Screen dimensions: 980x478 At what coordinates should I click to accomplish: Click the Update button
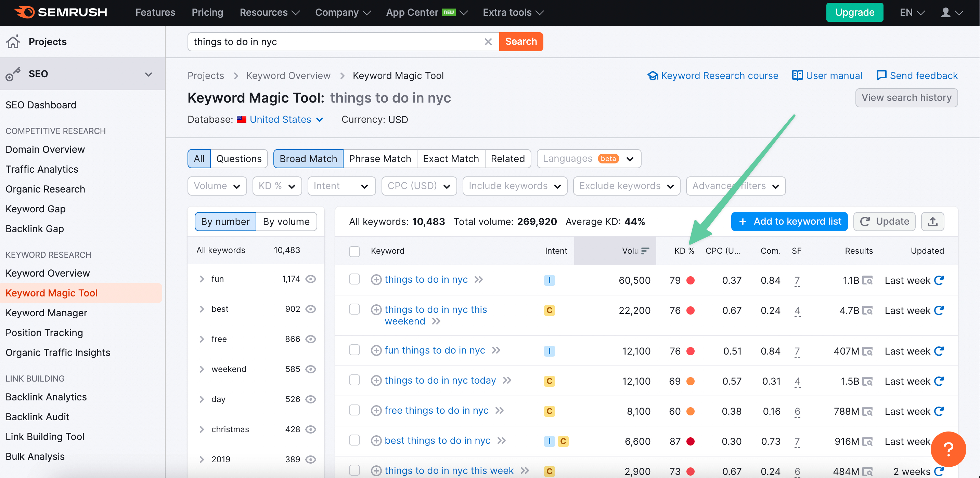885,222
